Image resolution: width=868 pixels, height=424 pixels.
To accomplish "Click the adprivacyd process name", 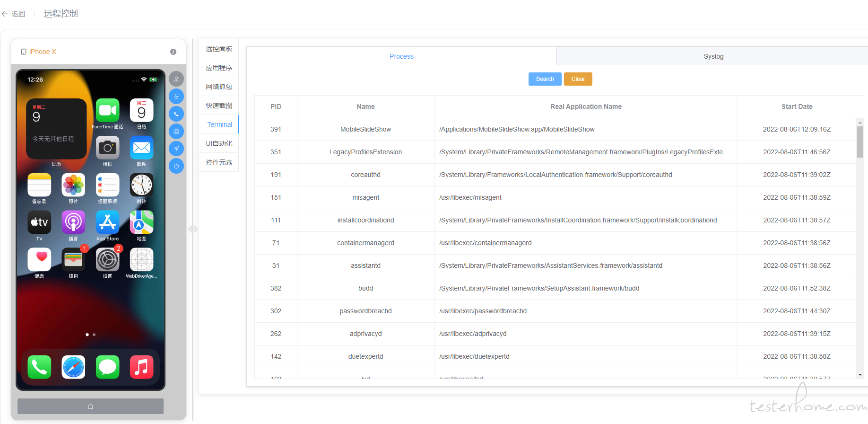I will [x=365, y=334].
